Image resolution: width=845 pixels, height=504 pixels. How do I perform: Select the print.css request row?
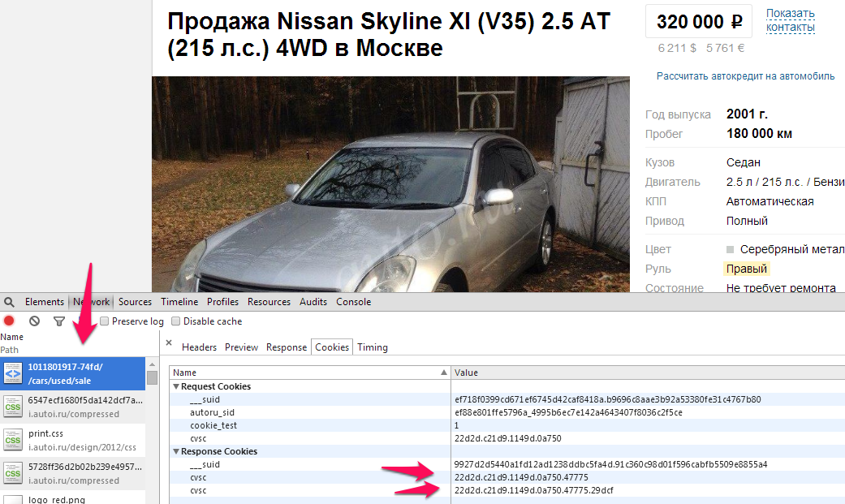(x=73, y=440)
